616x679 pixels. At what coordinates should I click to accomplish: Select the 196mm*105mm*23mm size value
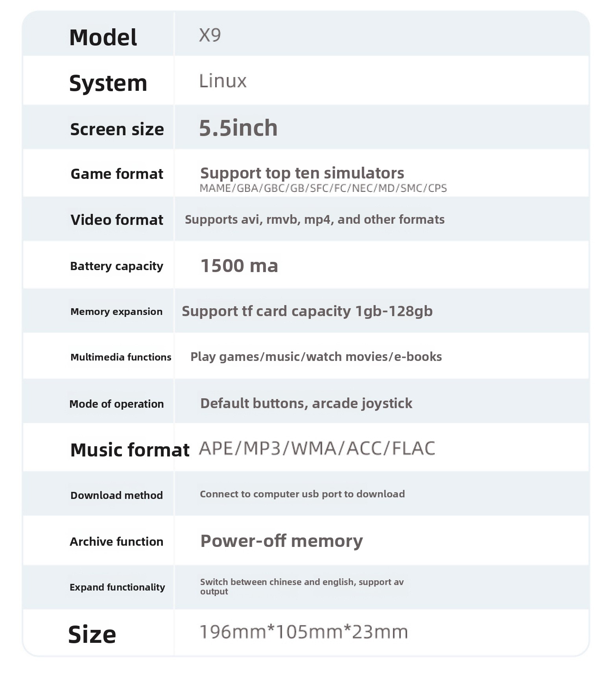[304, 632]
